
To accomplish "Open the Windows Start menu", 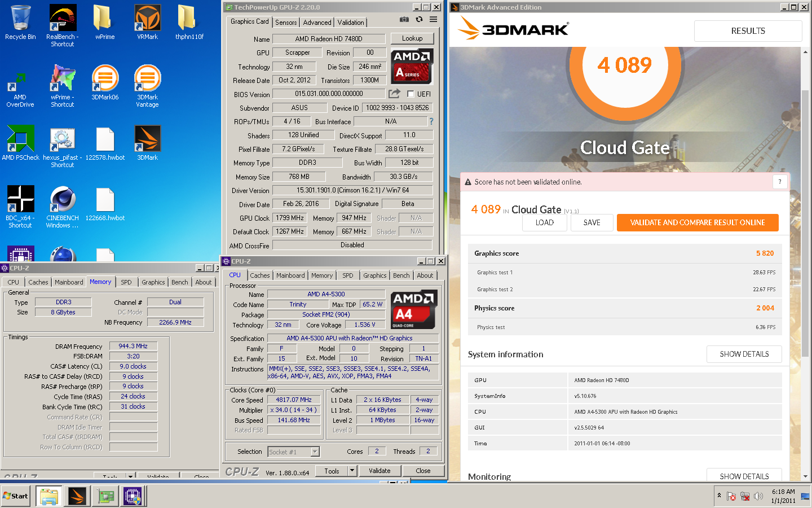I will click(15, 496).
